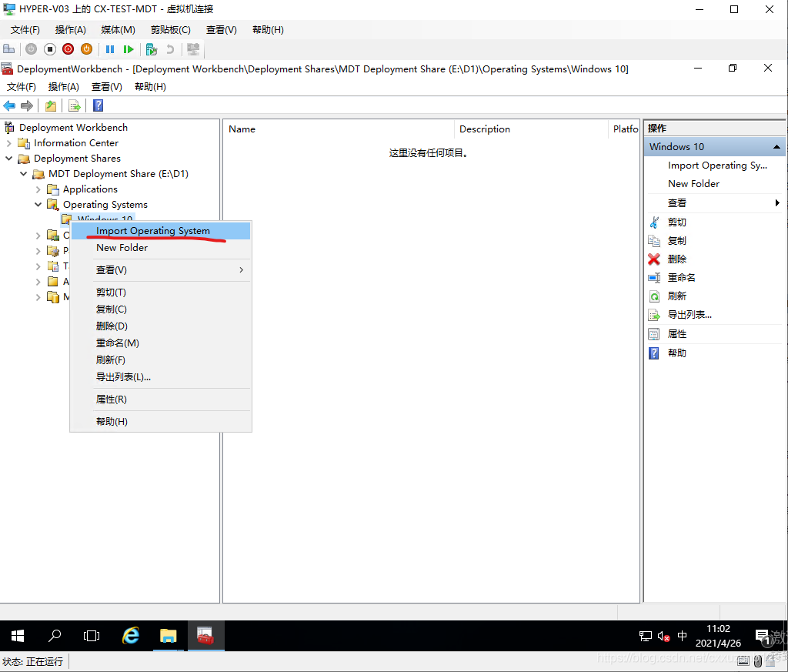Open 操作(A) menu in Workbench menu bar
This screenshot has width=788, height=672.
click(63, 86)
